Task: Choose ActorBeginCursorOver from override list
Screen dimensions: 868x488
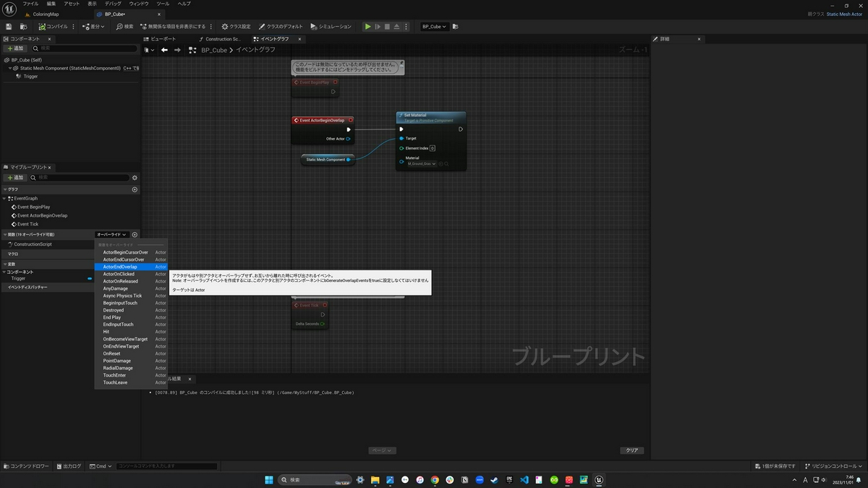Action: 131,252
